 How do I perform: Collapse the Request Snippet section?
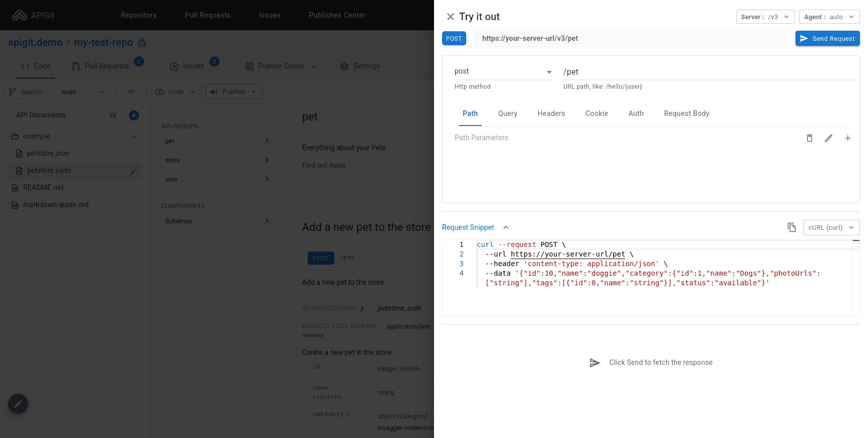click(476, 227)
